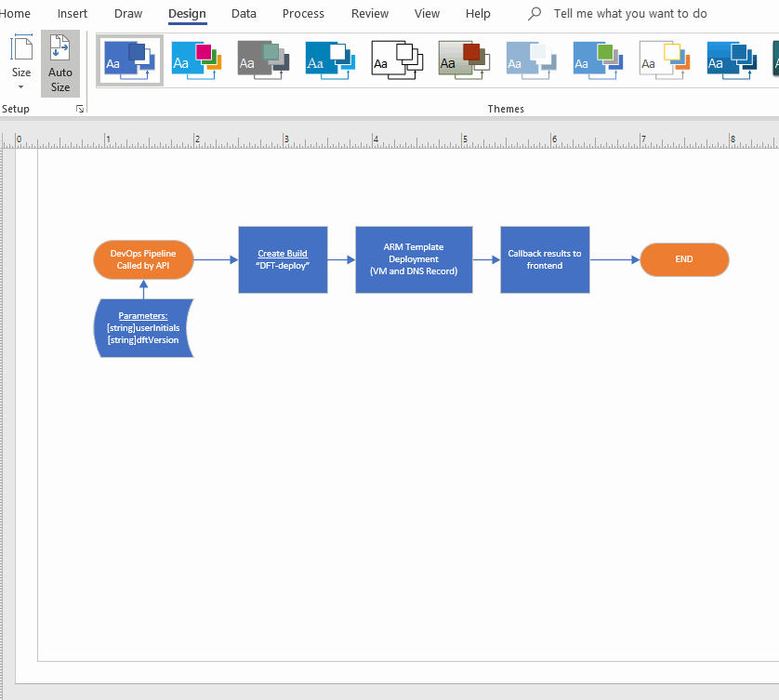This screenshot has height=700, width=779.
Task: Open the Size dropdown in Page Setup
Action: pos(20,64)
